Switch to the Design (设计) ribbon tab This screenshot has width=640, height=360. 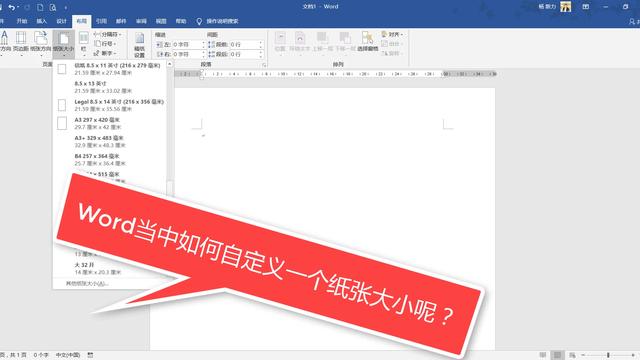[61, 21]
